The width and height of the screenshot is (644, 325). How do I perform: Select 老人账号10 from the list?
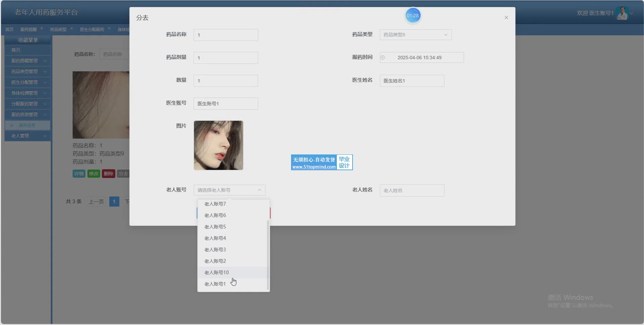click(x=216, y=273)
